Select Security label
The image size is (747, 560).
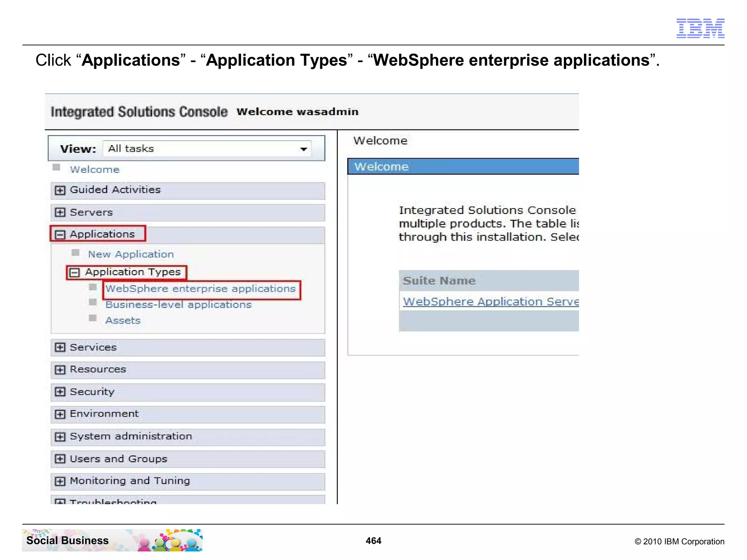(92, 392)
